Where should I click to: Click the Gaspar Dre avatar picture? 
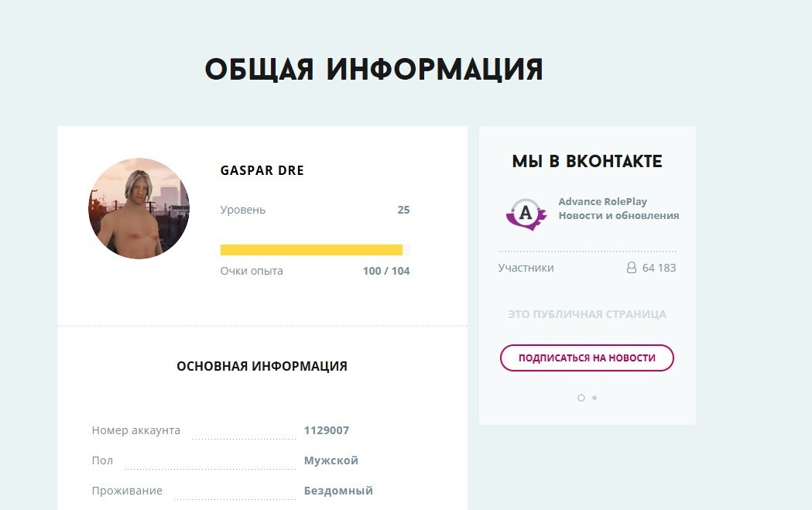(139, 208)
